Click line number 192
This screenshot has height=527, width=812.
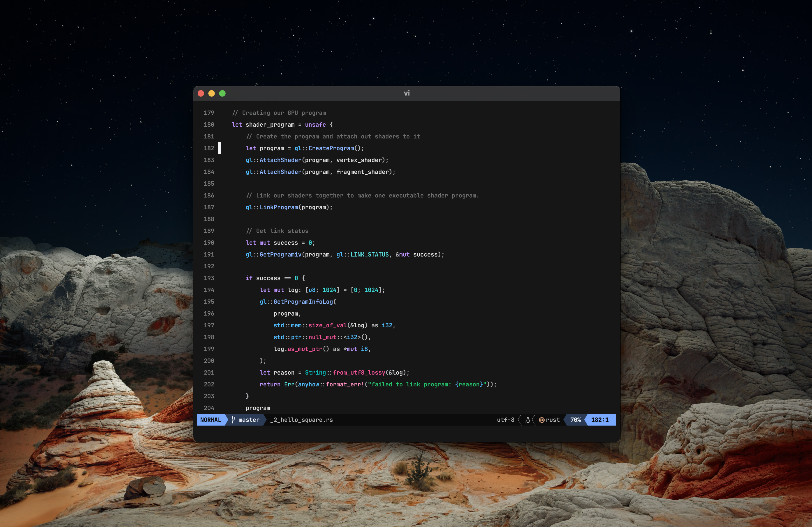coord(209,266)
